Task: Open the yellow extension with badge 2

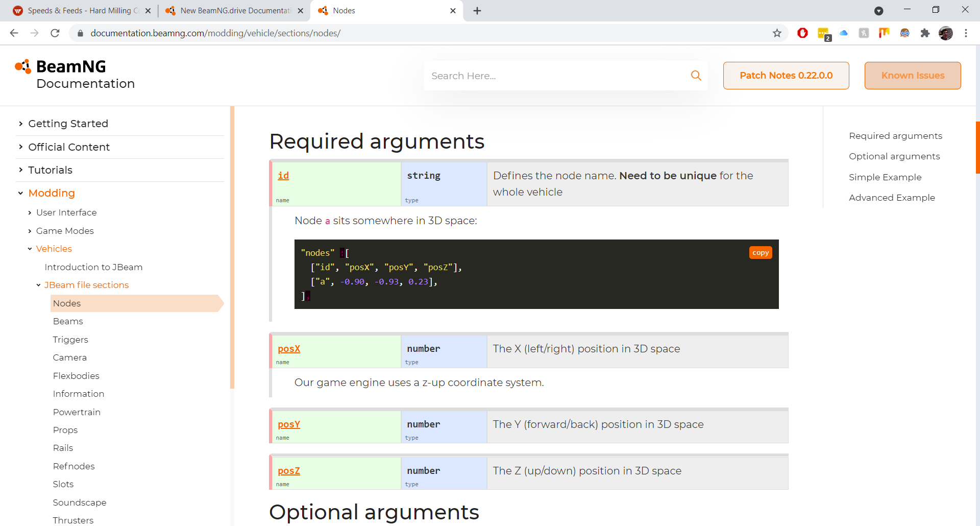Action: coord(824,34)
